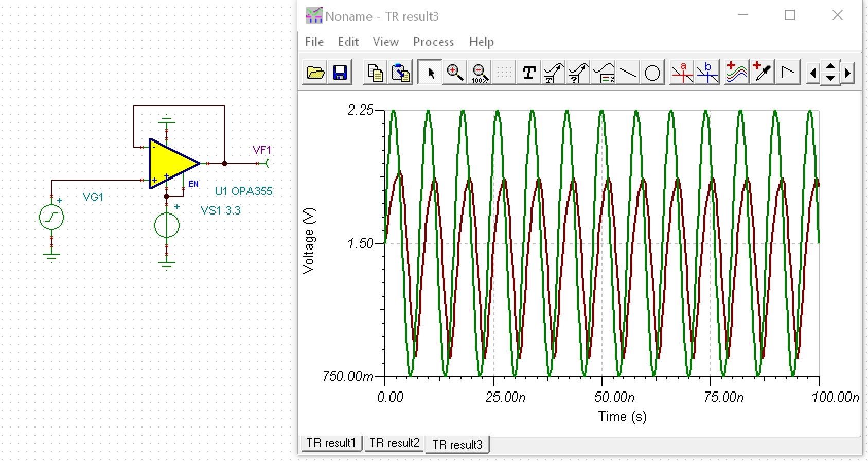Viewport: 868px width, 463px height.
Task: Click the TR result3 window app icon
Action: [314, 16]
